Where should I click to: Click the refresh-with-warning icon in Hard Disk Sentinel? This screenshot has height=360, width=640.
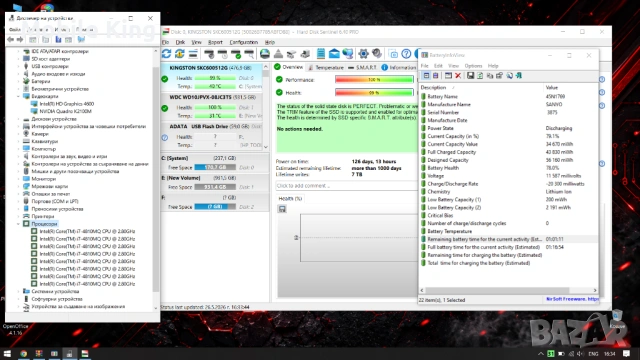(x=180, y=54)
